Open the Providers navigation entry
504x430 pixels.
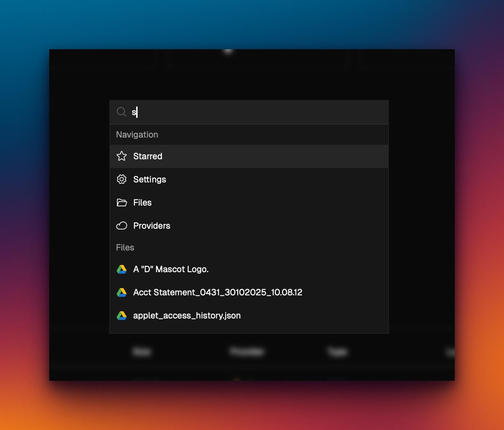click(152, 225)
